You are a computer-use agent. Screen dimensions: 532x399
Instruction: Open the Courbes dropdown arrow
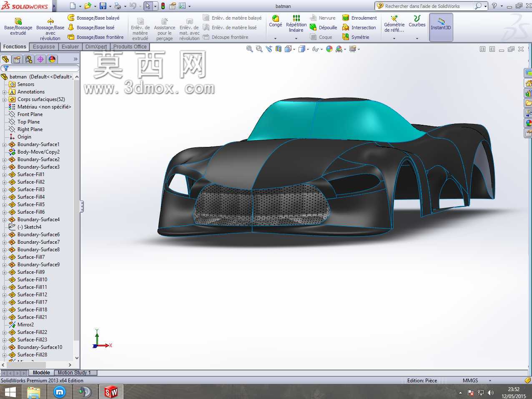[x=417, y=38]
